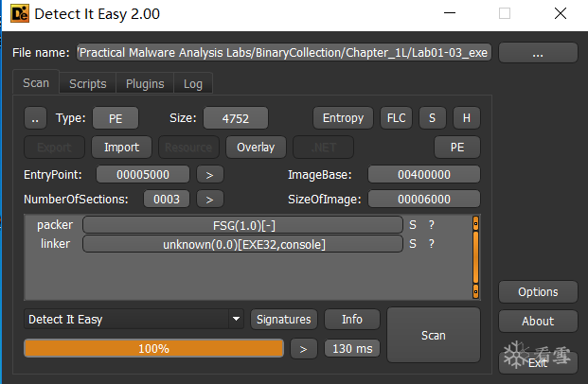588x384 pixels.
Task: Open the Plugins tab
Action: coord(145,83)
